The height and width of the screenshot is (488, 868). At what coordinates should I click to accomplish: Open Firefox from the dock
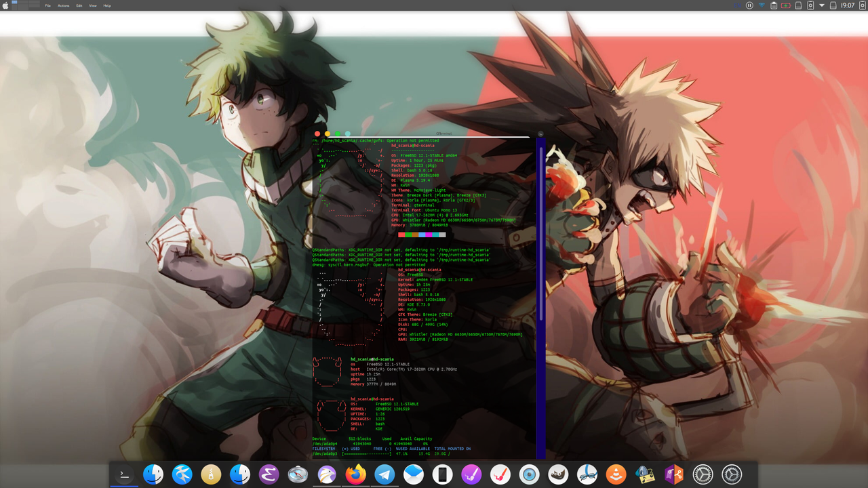pos(355,474)
